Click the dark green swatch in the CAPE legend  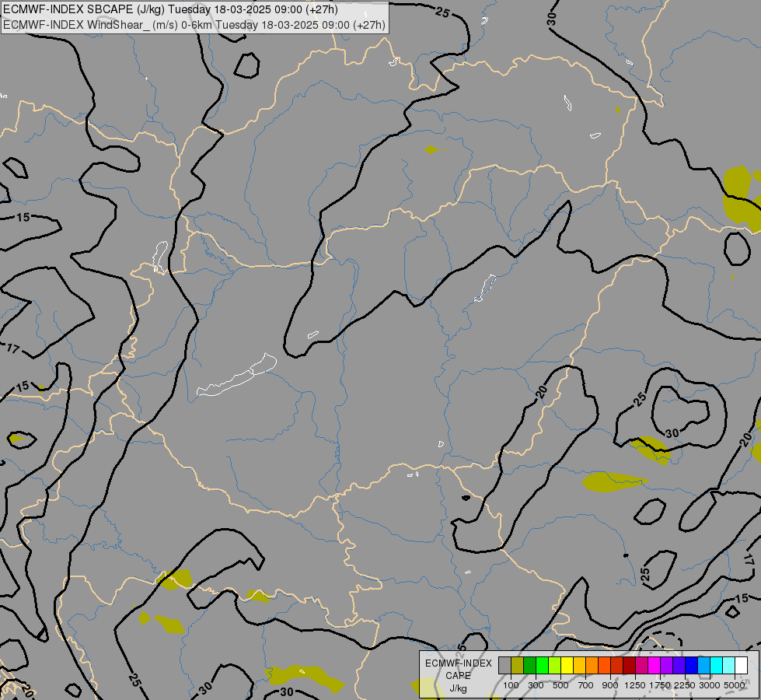(529, 666)
